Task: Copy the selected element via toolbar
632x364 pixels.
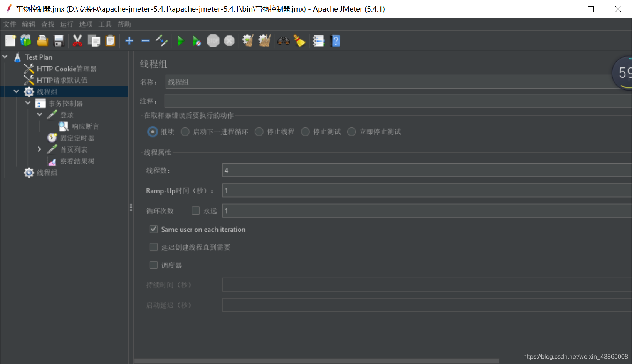Action: click(x=94, y=41)
